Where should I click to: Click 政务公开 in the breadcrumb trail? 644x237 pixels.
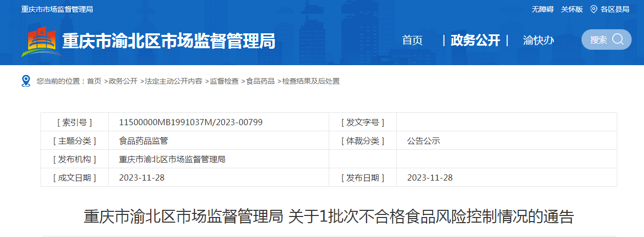coord(123,81)
